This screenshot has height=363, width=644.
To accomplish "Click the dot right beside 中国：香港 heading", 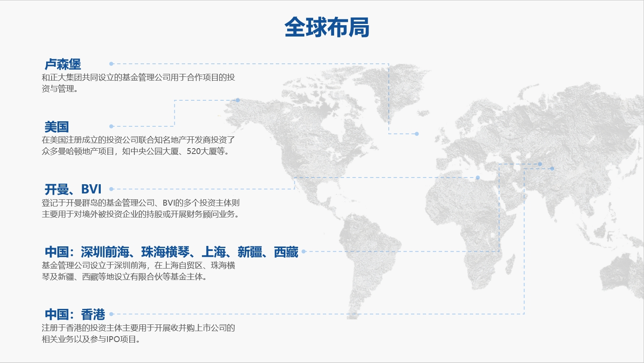I will [x=111, y=314].
